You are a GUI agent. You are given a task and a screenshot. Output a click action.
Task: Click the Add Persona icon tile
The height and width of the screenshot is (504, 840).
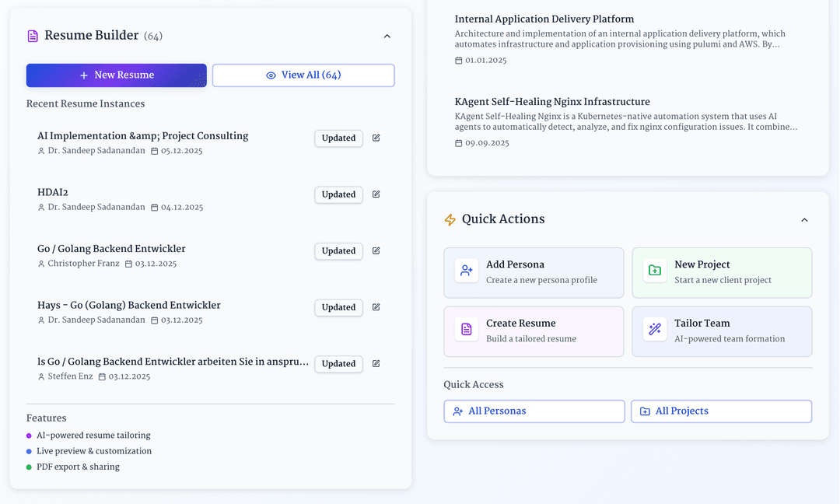(467, 271)
